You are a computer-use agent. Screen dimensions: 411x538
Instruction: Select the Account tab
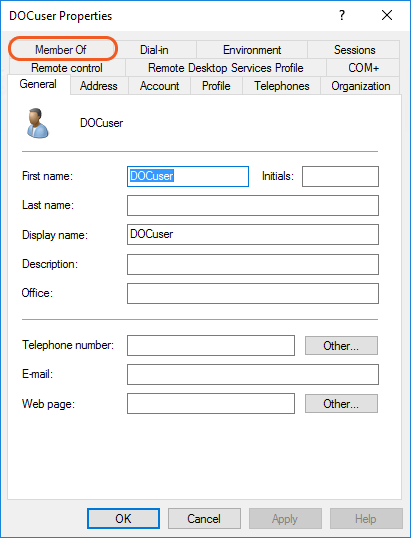pyautogui.click(x=160, y=86)
